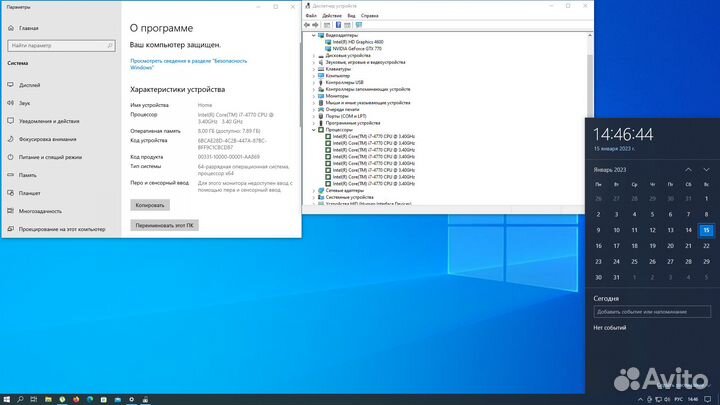The image size is (720, 405).
Task: Click the Найти параметр search field
Action: [58, 46]
